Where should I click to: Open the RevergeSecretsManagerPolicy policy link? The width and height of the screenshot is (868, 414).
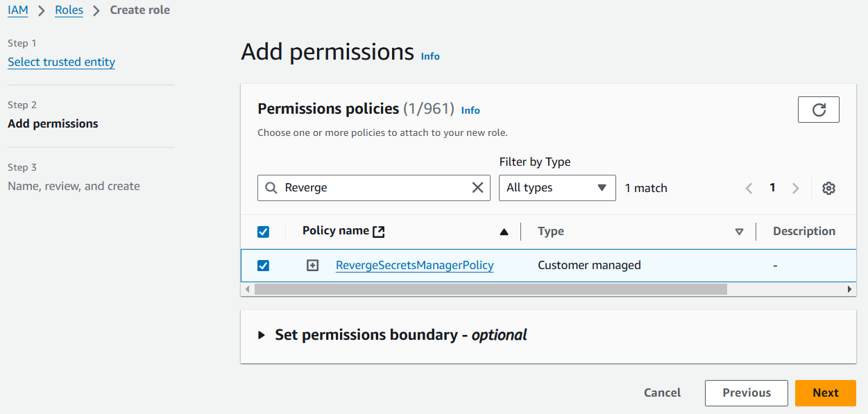(415, 265)
